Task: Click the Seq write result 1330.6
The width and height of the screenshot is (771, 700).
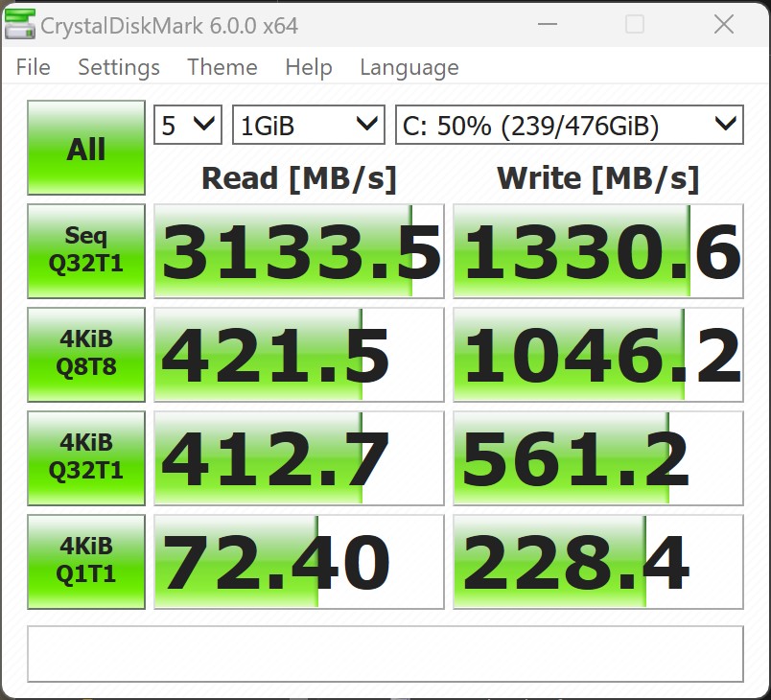Action: 598,251
